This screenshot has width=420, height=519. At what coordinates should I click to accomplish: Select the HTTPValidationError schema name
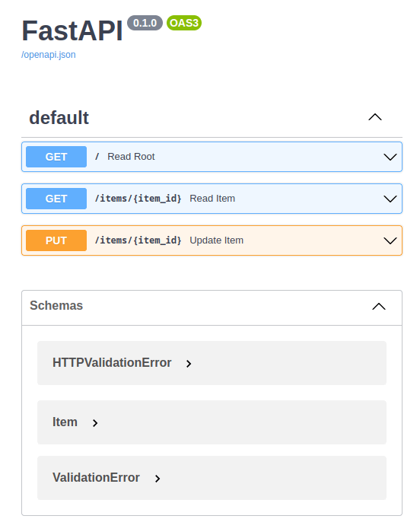pyautogui.click(x=112, y=363)
